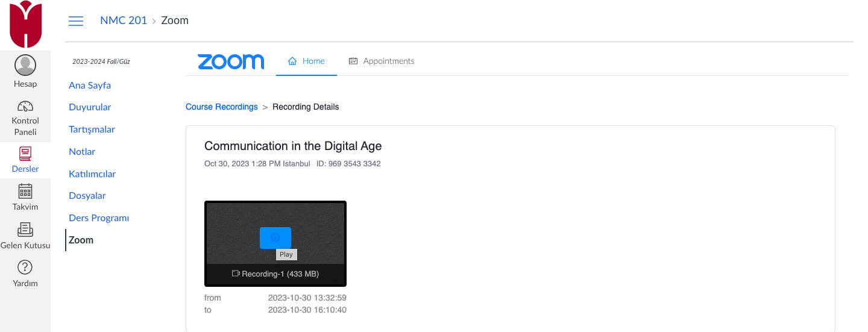Click the university tulip logo
This screenshot has width=868, height=332.
[25, 24]
